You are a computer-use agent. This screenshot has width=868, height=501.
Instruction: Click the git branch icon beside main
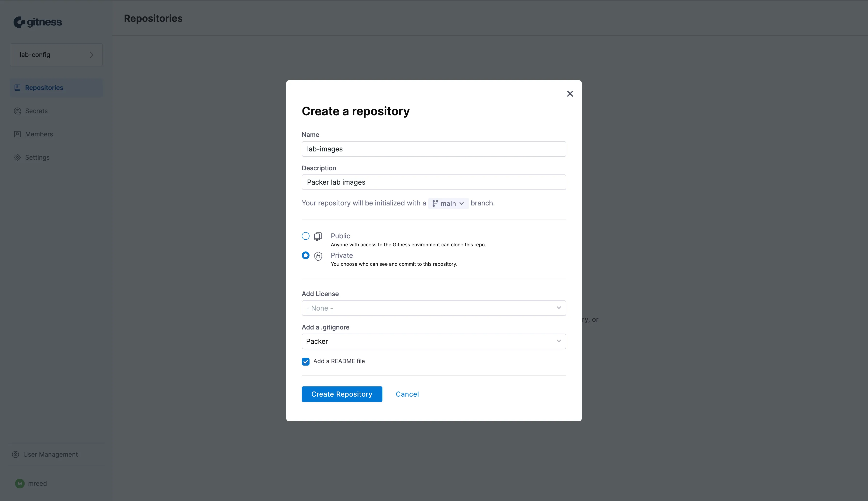pyautogui.click(x=435, y=203)
